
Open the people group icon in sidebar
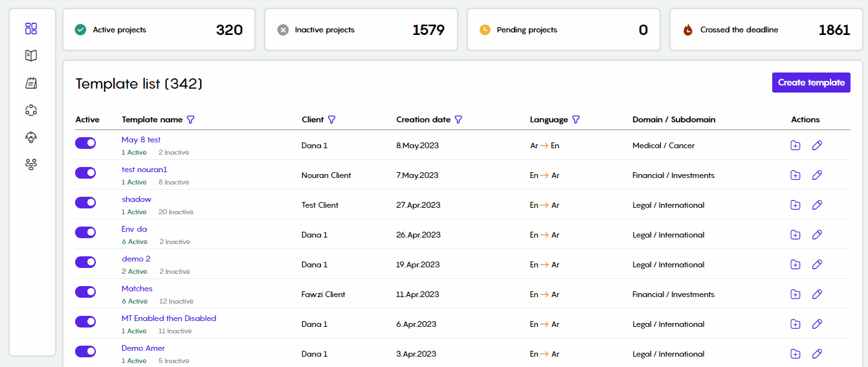click(31, 164)
